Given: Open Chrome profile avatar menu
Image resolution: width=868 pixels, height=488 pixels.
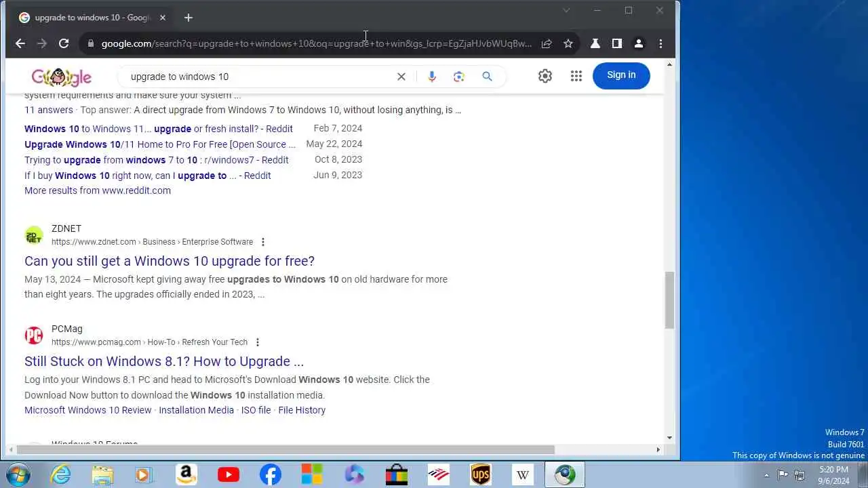Looking at the screenshot, I should click(x=638, y=43).
